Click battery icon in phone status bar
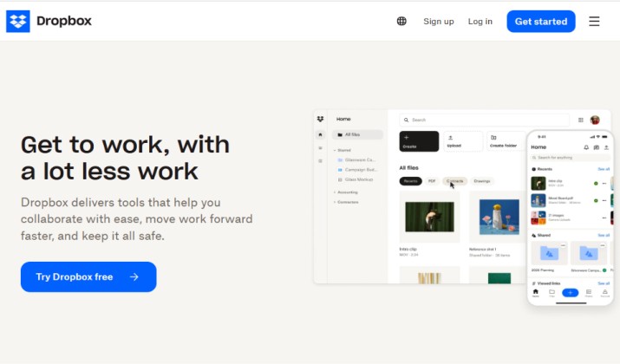Screen dimensions: 620x364 pos(604,137)
